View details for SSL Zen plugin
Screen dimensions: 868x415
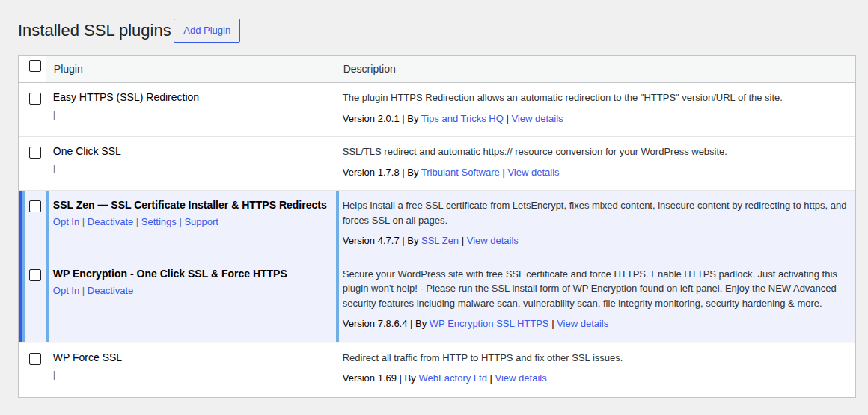pos(492,240)
